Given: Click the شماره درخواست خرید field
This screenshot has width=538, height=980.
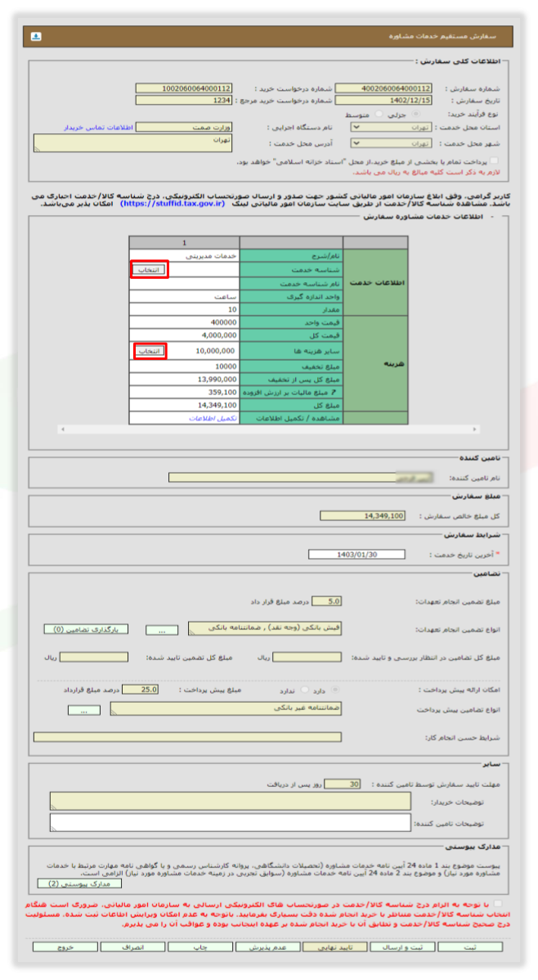Looking at the screenshot, I should click(x=184, y=88).
